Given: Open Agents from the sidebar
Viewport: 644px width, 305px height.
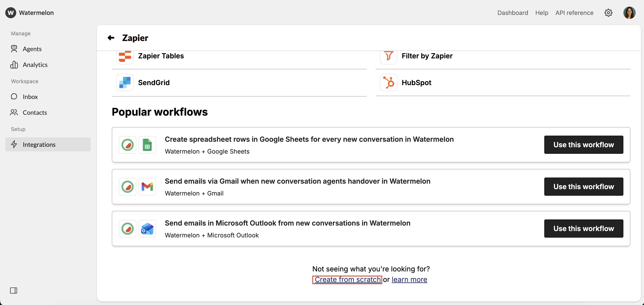Looking at the screenshot, I should [32, 49].
